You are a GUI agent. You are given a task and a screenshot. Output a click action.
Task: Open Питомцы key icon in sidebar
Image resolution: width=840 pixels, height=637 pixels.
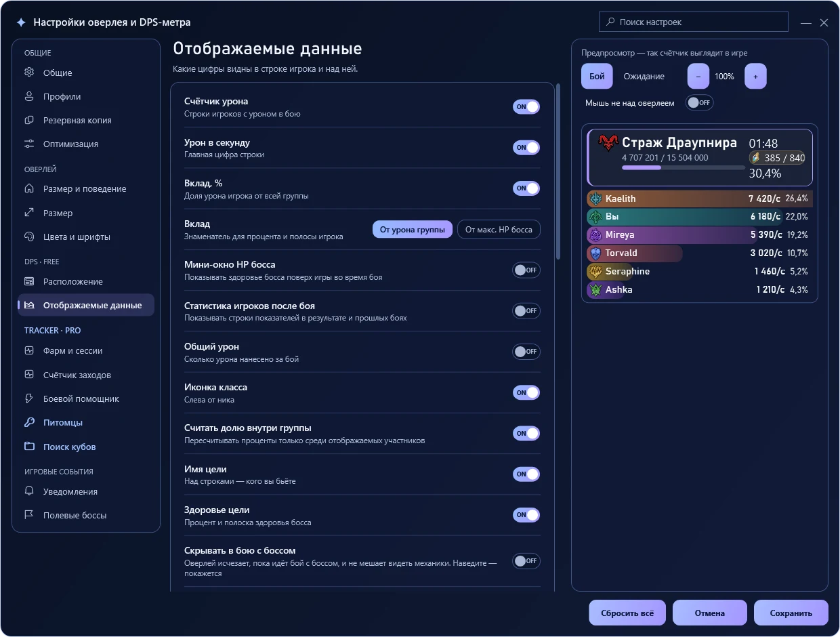(29, 422)
